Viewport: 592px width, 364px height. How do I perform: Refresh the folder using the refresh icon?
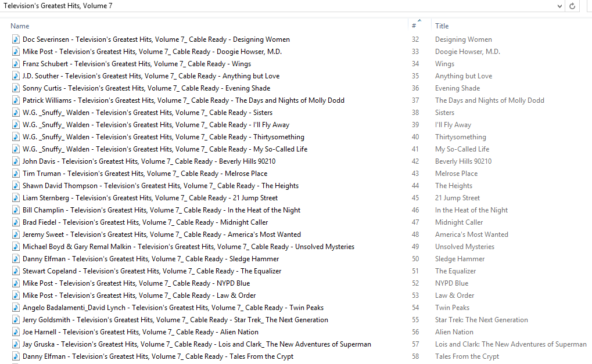(x=573, y=6)
